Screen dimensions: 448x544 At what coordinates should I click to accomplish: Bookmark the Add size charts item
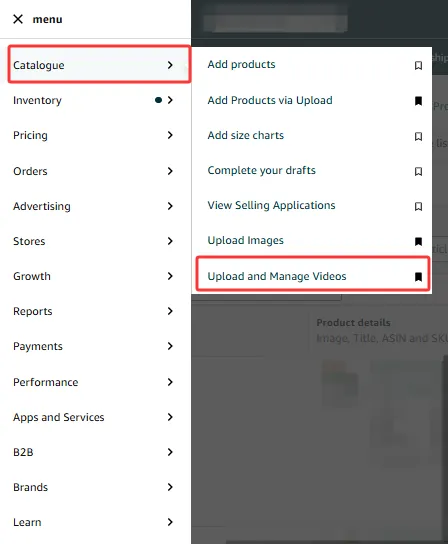[x=419, y=136]
